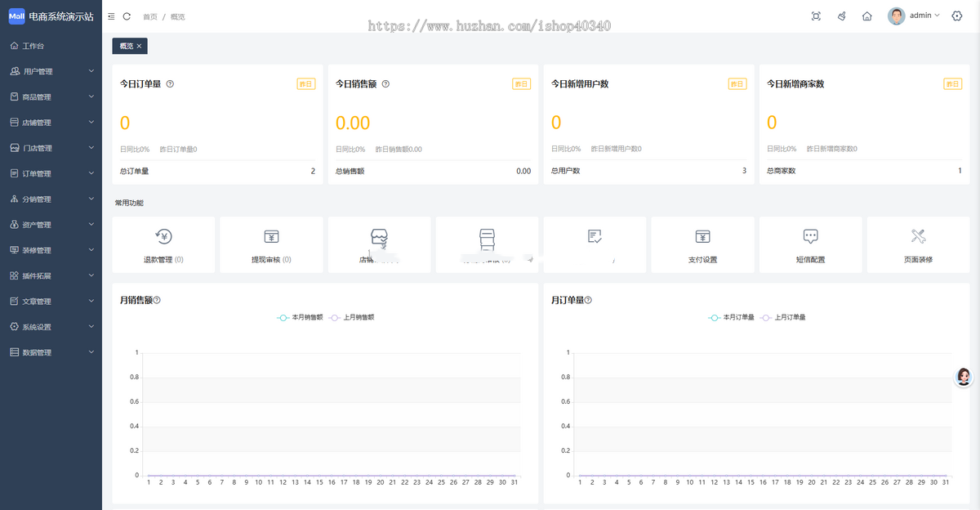Click the 商品管理 product icon
Screen dimensions: 980x510
(x=14, y=96)
